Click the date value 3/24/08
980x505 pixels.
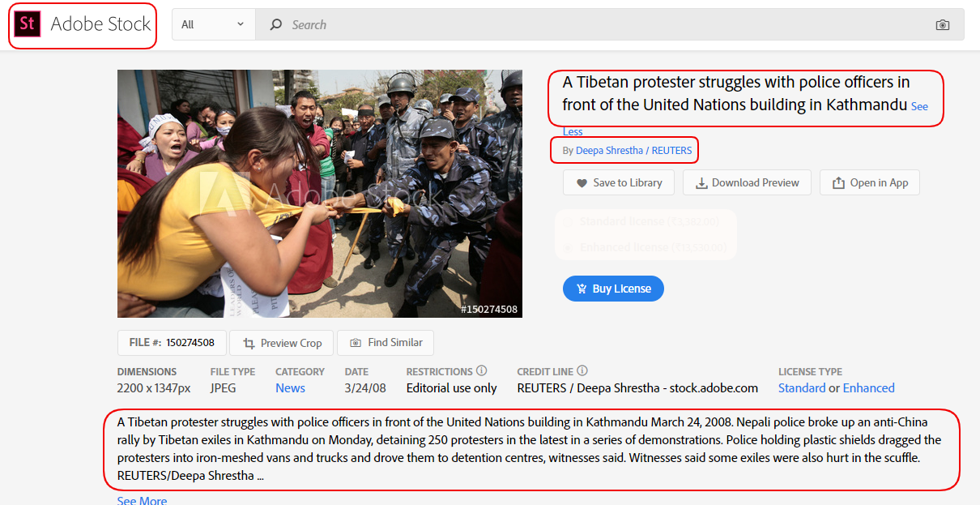(x=365, y=388)
